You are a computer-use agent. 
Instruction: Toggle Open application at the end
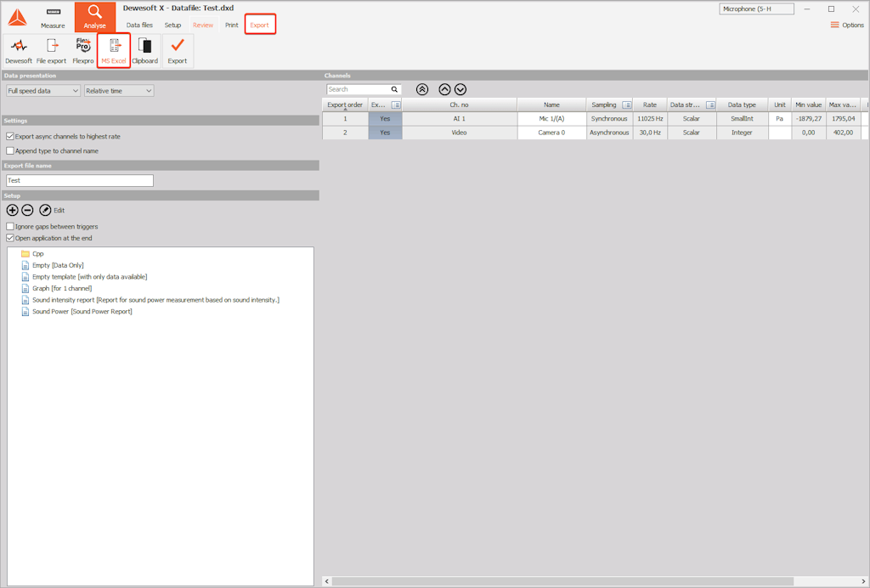10,238
